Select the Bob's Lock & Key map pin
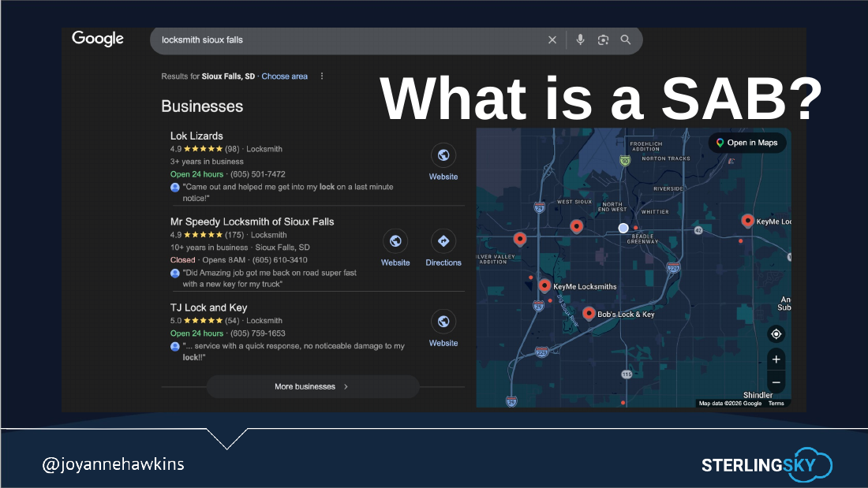868x488 pixels. pos(589,313)
